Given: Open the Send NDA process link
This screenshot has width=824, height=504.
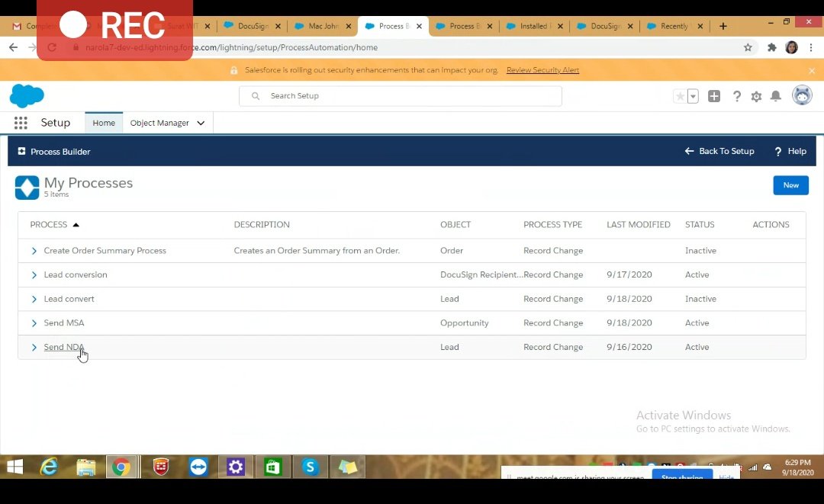Looking at the screenshot, I should pos(63,347).
